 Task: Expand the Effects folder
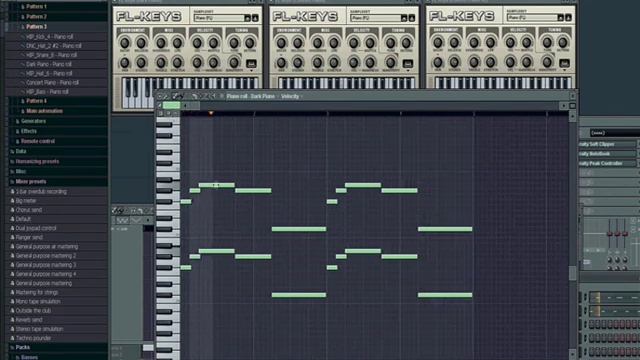point(17,131)
